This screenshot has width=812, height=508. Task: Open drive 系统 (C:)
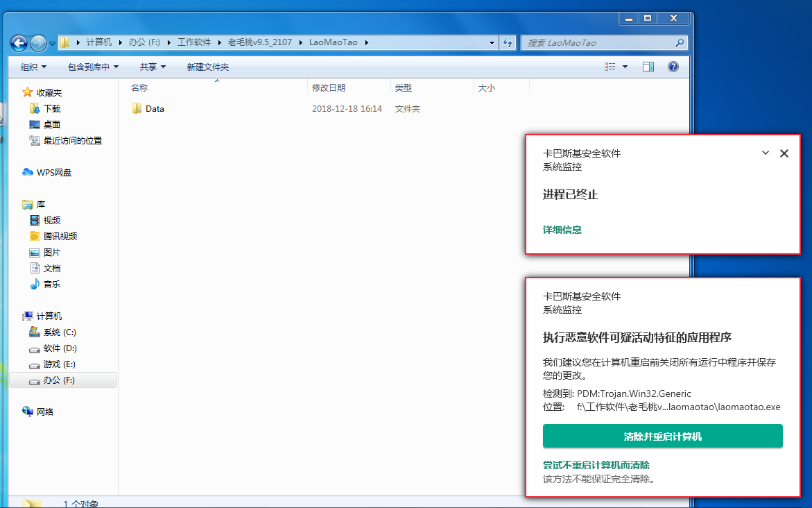click(x=60, y=332)
